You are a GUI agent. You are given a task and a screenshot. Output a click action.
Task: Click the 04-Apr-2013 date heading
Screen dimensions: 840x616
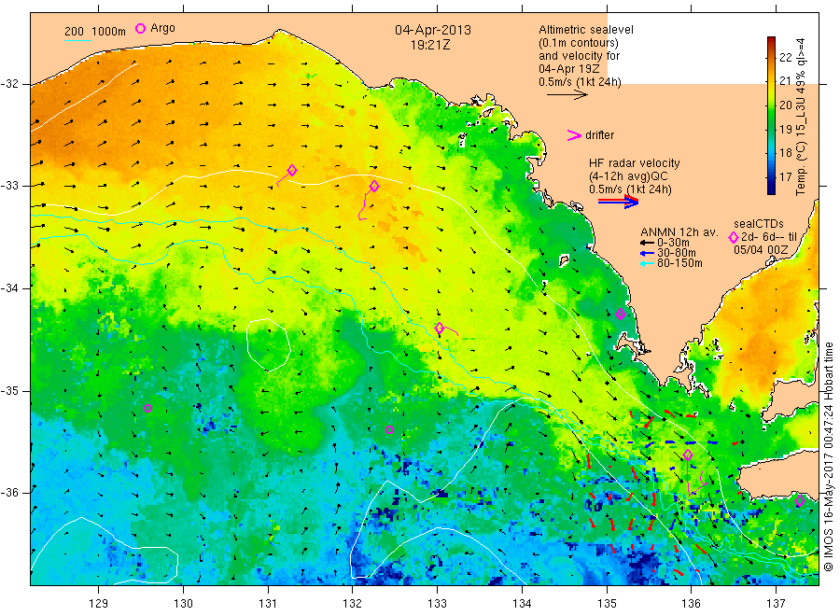tap(433, 30)
